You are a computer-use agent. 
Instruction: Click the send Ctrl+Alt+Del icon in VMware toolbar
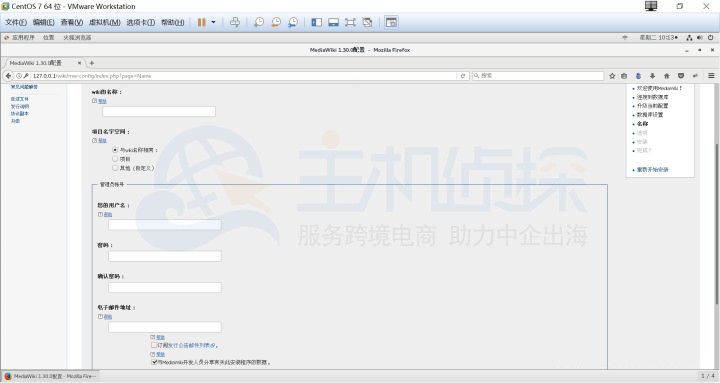235,22
